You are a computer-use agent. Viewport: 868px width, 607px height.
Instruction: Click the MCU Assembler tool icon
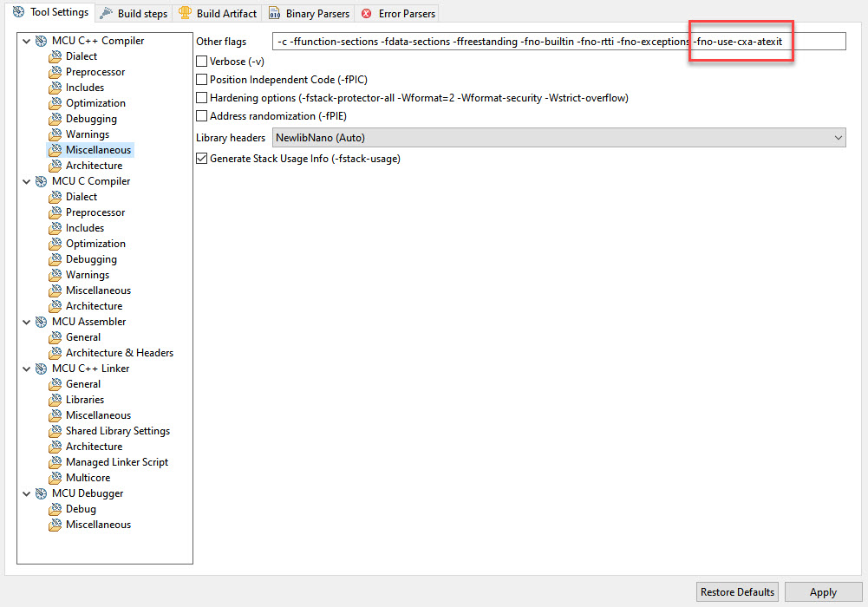pyautogui.click(x=42, y=322)
